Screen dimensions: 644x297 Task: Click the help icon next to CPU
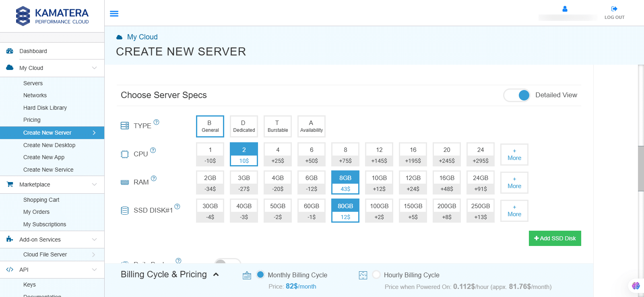(x=153, y=150)
